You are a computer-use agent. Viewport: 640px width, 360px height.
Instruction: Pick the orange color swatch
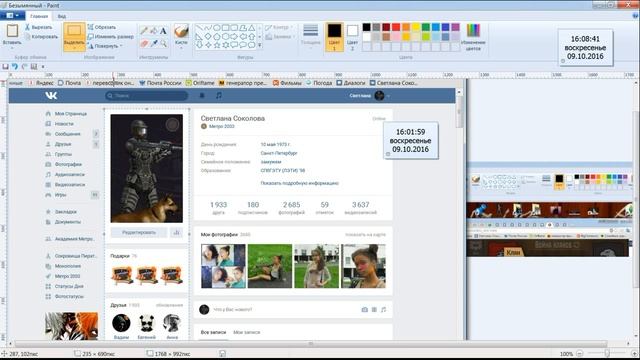point(406,27)
